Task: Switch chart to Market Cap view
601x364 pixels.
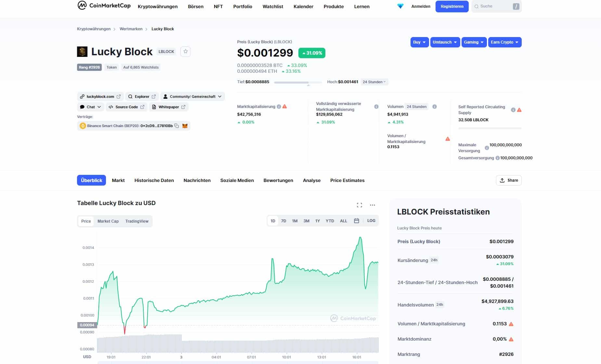Action: tap(108, 221)
